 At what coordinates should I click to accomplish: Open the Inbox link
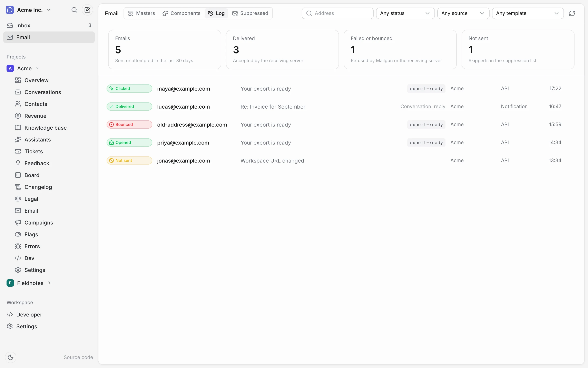[x=49, y=25]
